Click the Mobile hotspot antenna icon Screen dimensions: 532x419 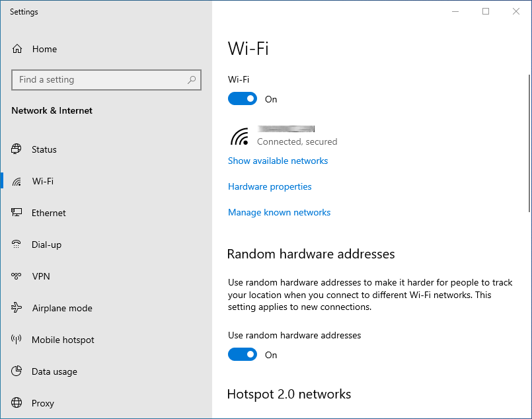coord(17,339)
